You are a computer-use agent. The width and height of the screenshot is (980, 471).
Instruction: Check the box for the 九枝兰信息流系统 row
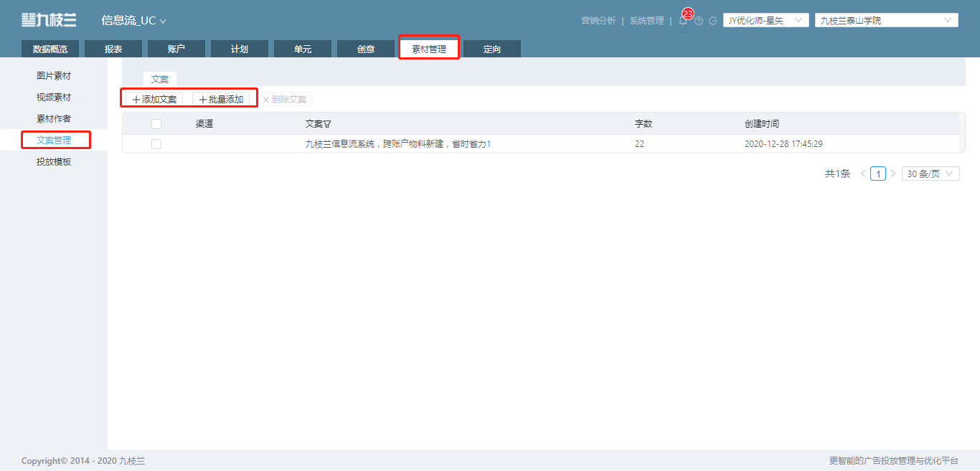tap(156, 144)
